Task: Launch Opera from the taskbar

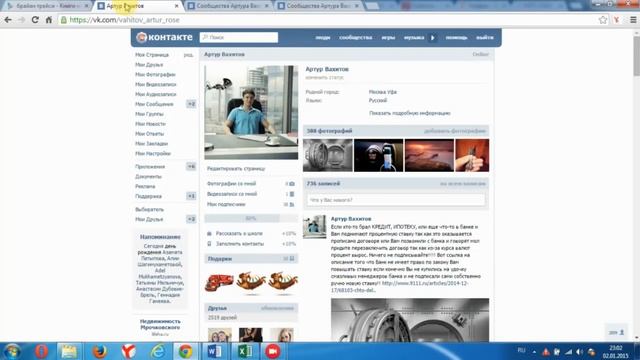Action: tap(41, 351)
